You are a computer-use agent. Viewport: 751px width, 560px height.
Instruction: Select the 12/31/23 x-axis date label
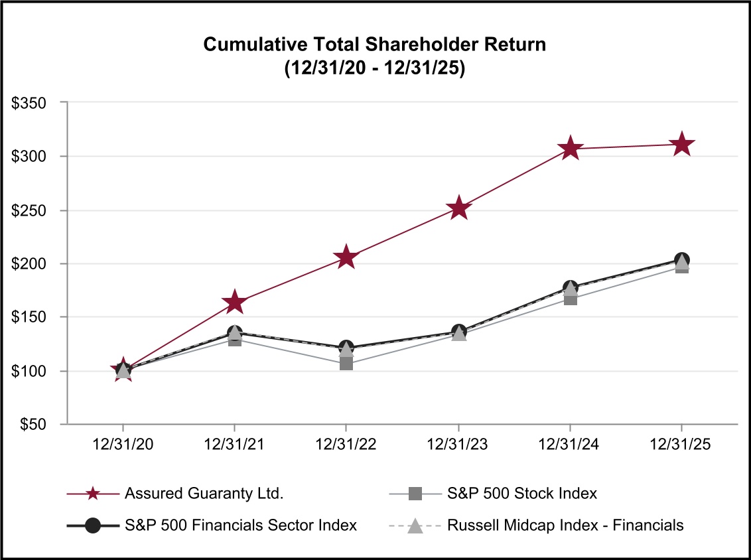(x=458, y=445)
